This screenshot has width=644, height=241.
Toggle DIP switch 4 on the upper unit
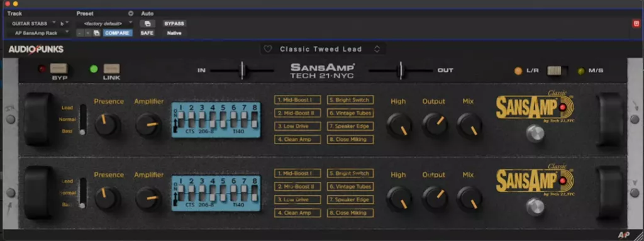pos(213,120)
